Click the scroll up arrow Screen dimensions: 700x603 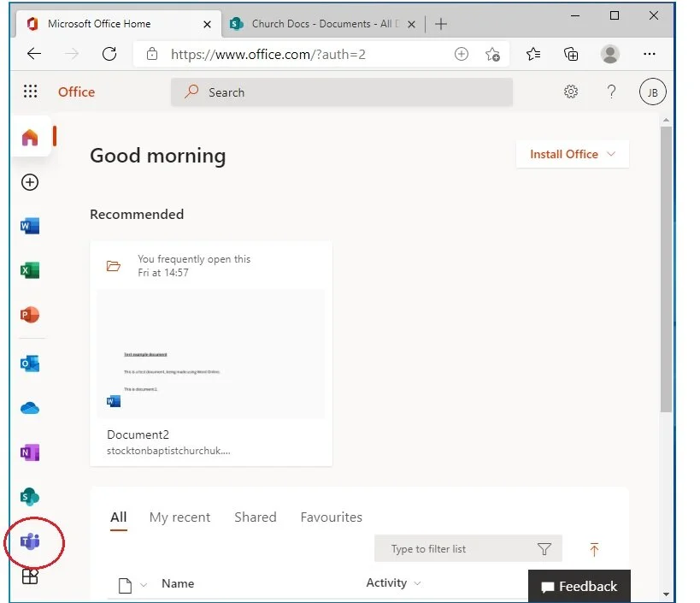[x=666, y=120]
